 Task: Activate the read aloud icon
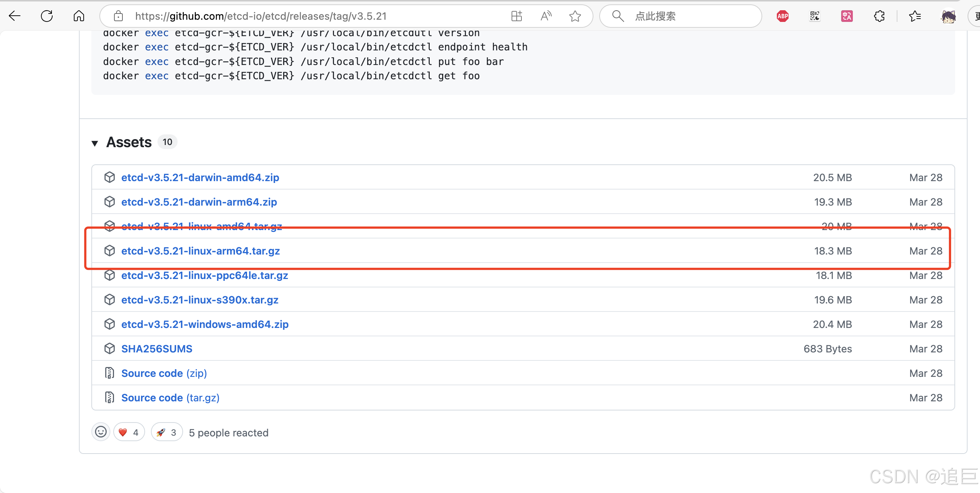coord(546,16)
